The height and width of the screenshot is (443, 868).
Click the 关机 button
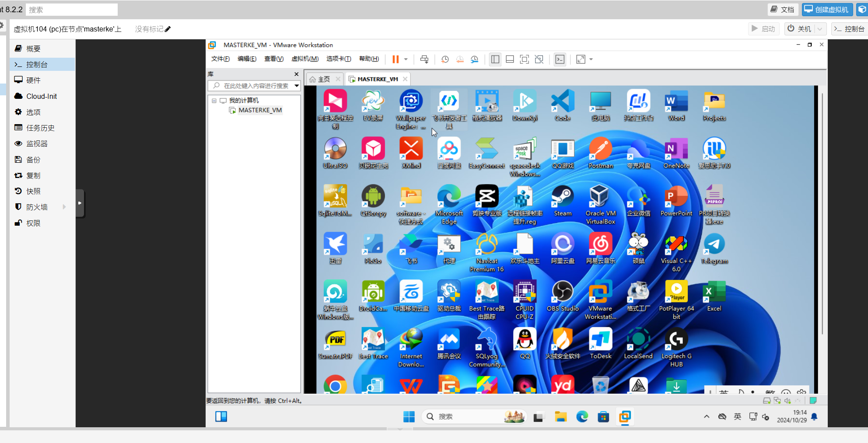pos(799,29)
